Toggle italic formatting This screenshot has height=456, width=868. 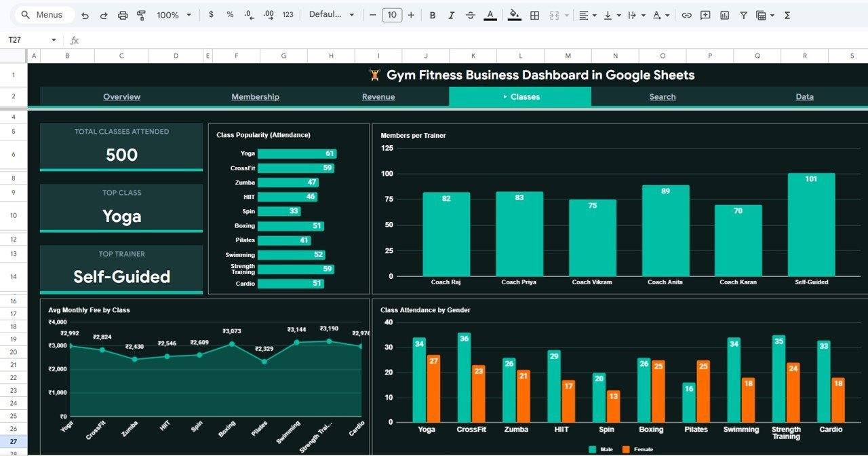(x=452, y=15)
